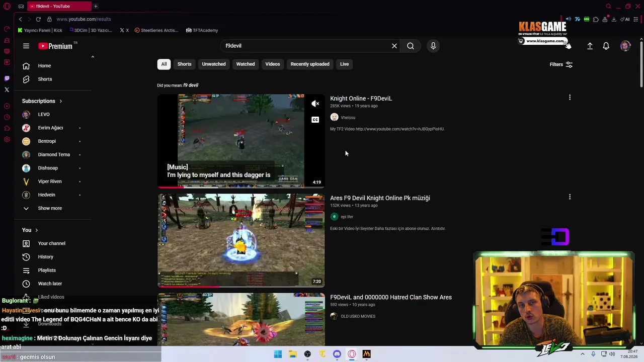644x362 pixels.
Task: Select the Watched filter chip
Action: pos(246,64)
